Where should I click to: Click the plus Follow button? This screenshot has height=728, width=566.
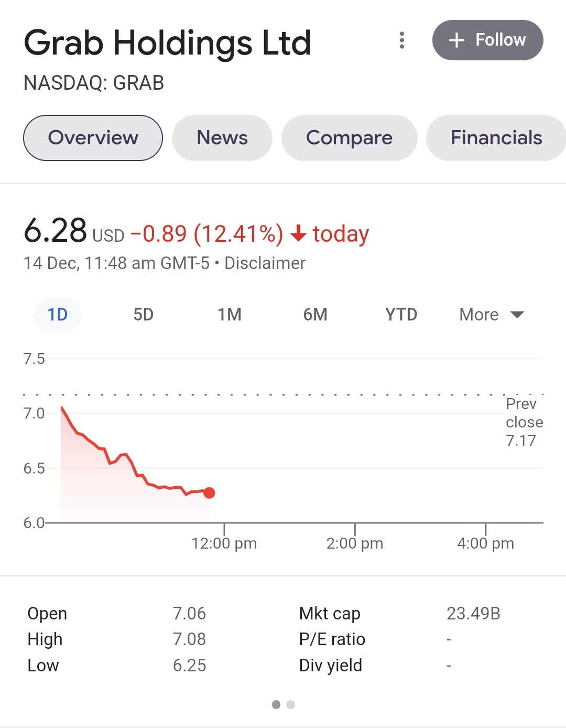(487, 40)
